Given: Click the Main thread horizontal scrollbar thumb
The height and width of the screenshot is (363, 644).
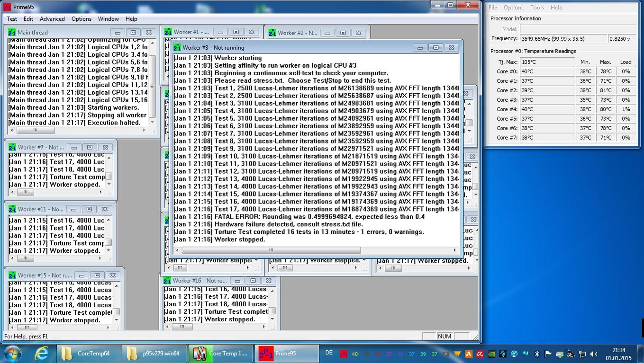Looking at the screenshot, I should tap(35, 130).
